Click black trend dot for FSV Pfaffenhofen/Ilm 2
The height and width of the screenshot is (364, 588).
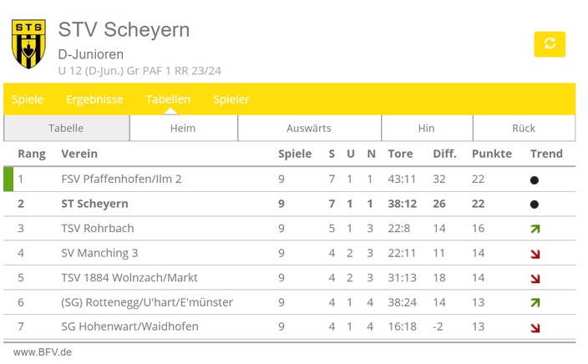pos(535,180)
